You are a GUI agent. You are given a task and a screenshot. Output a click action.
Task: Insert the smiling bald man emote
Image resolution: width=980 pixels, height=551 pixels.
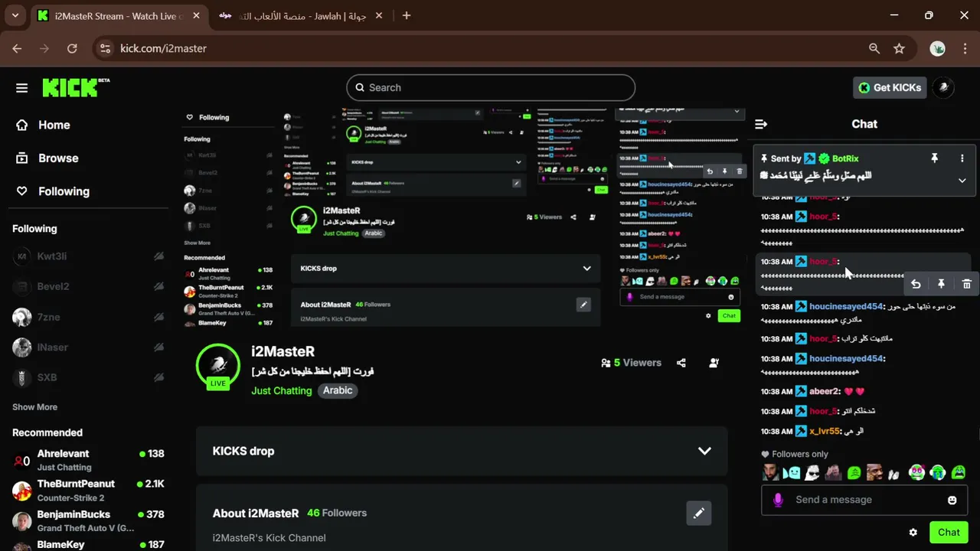point(874,473)
